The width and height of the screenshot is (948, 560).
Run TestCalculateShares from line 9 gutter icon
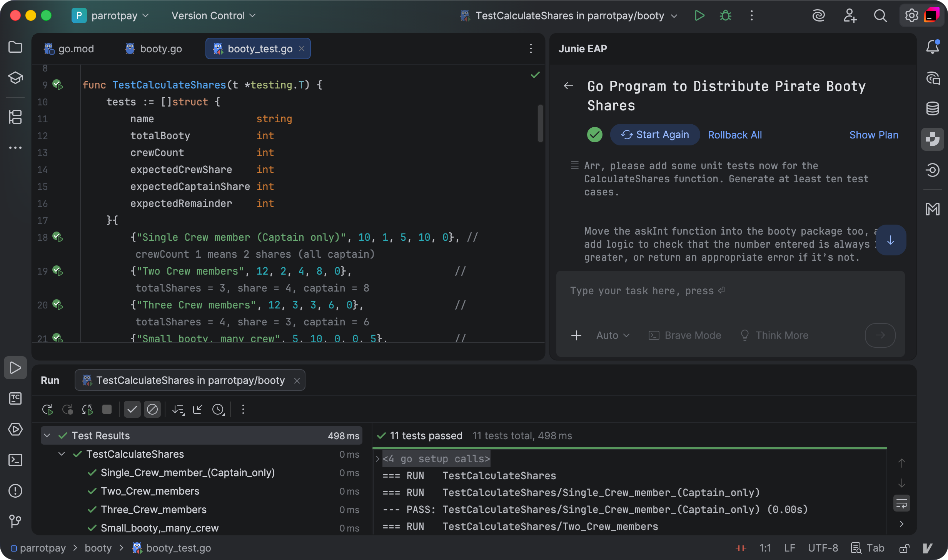[x=58, y=85]
